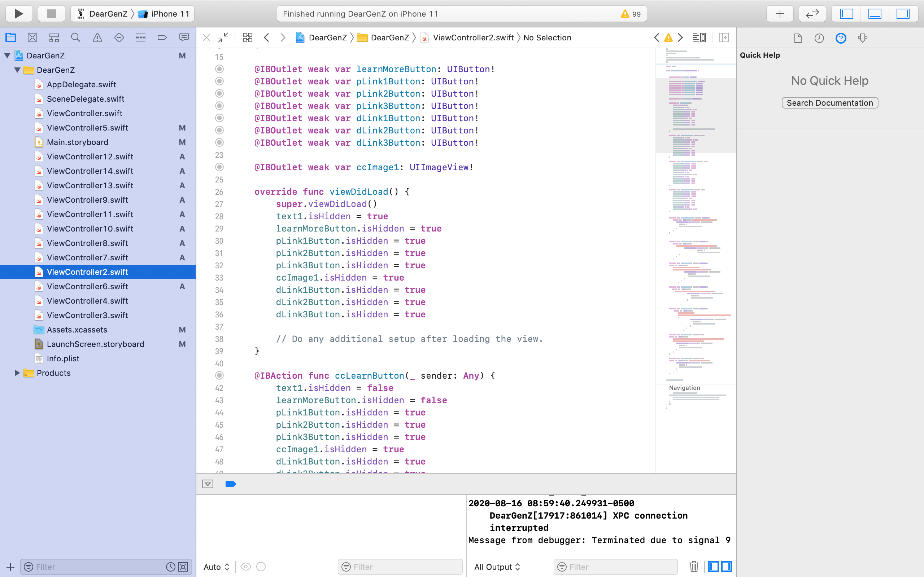
Task: Open the Library with the plus button
Action: pyautogui.click(x=780, y=14)
